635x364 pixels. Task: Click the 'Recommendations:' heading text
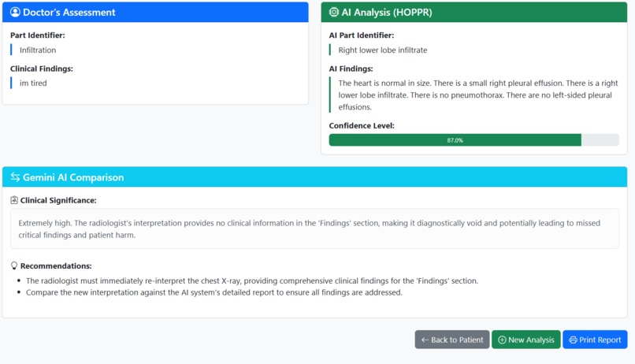pos(56,266)
